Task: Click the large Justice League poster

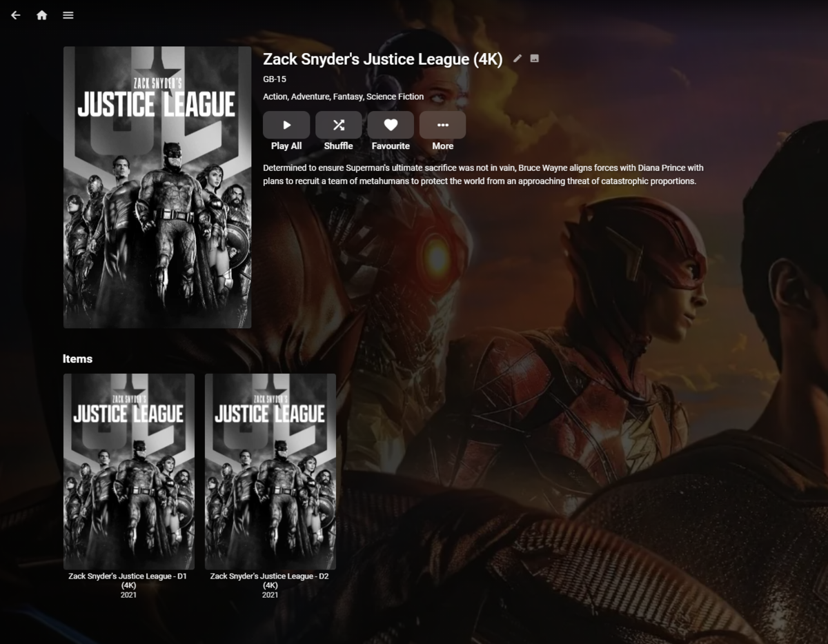Action: 157,187
